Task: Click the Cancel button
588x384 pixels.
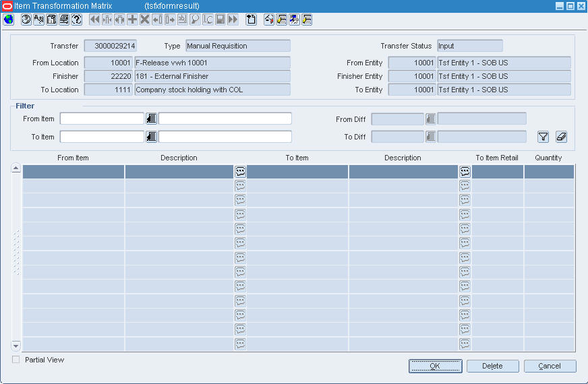Action: (x=550, y=366)
